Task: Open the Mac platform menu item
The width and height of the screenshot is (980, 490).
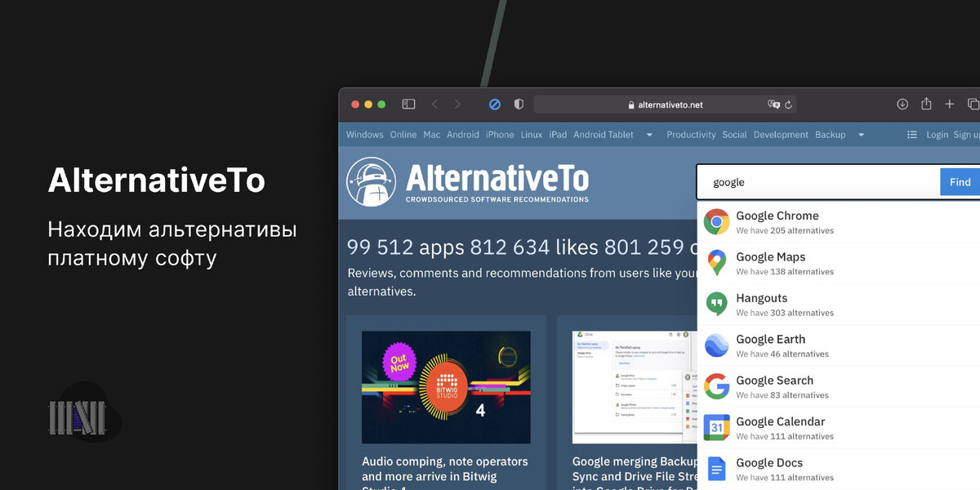Action: click(431, 135)
